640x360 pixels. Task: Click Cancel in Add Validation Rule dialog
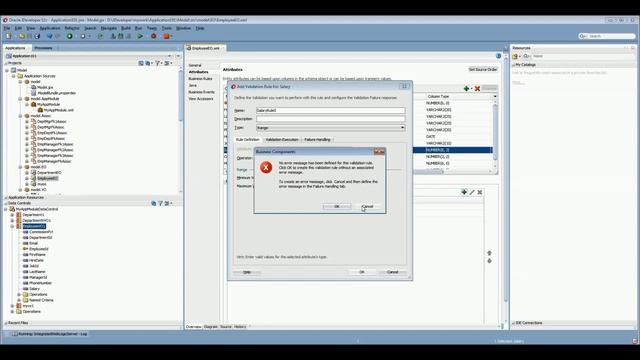tap(392, 272)
